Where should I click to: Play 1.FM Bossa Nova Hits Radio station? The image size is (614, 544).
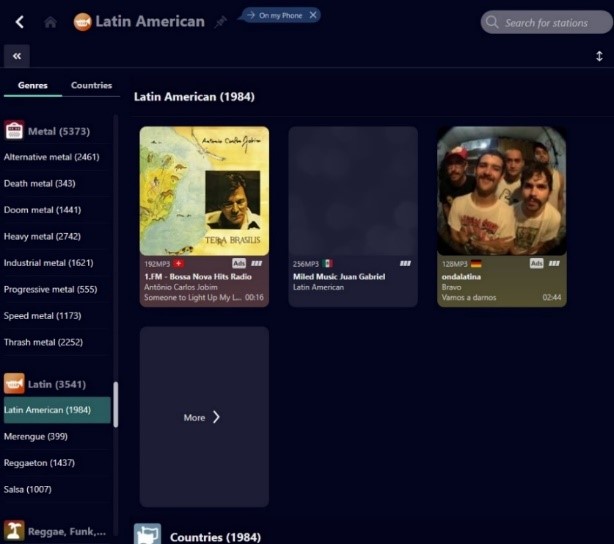(x=204, y=190)
